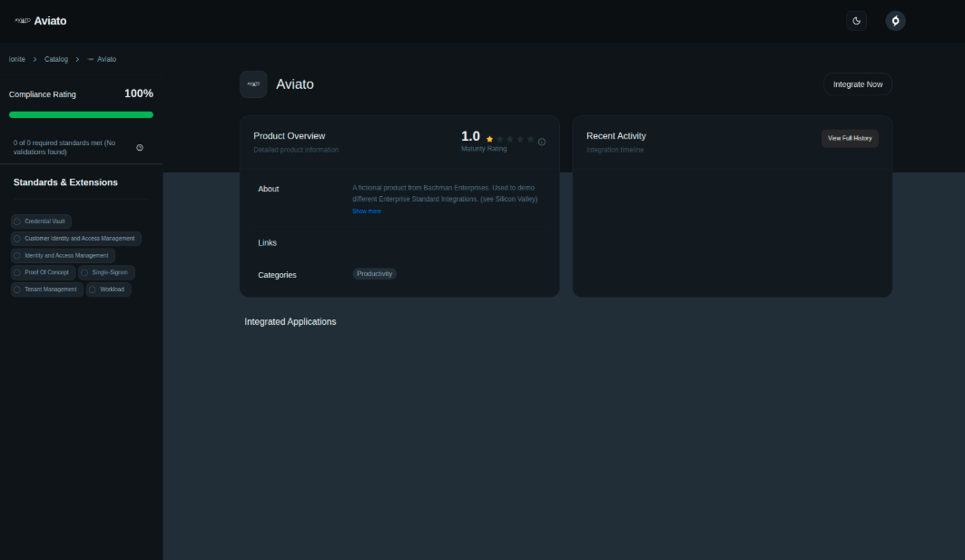This screenshot has height=560, width=965.
Task: Click the Aviato logo in the header
Action: click(41, 21)
